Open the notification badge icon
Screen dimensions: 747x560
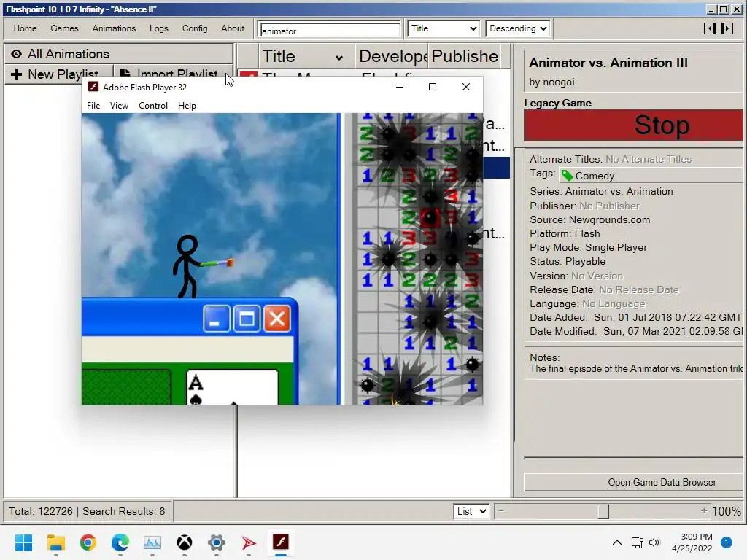point(726,542)
